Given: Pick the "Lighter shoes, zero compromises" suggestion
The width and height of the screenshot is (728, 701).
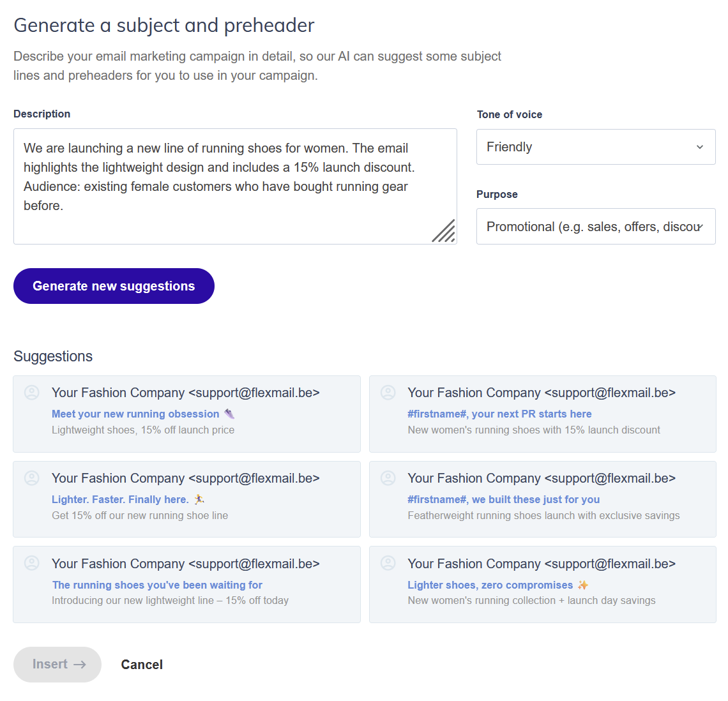Looking at the screenshot, I should tap(490, 585).
